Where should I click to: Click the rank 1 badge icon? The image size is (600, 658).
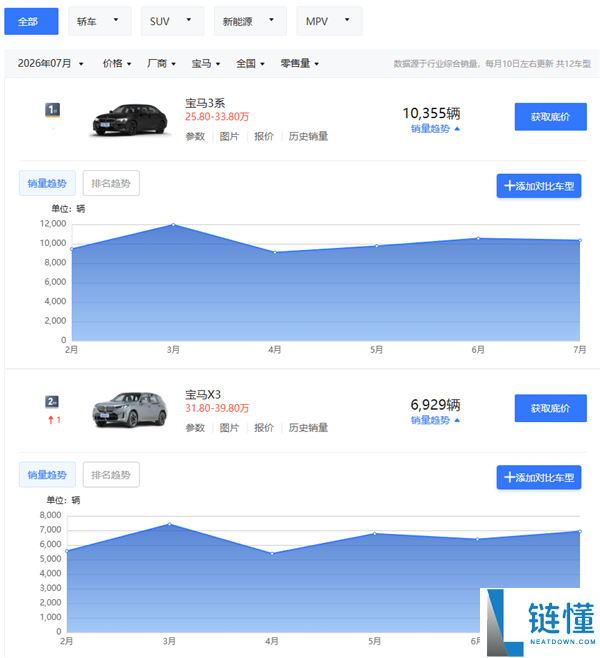(x=52, y=110)
